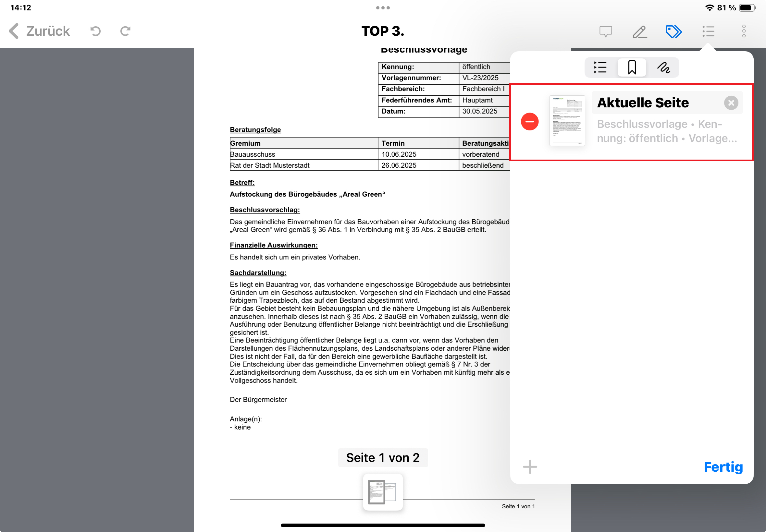This screenshot has width=766, height=532.
Task: Open the vertical three-dots more menu
Action: coord(744,31)
